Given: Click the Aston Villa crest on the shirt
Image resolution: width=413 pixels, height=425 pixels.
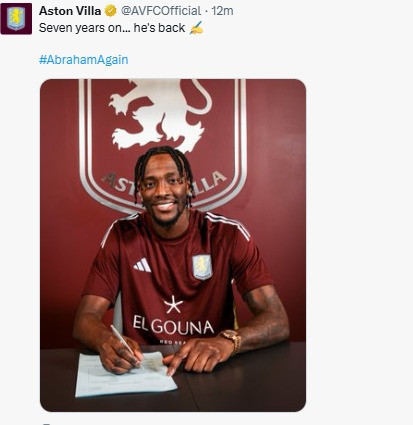Looking at the screenshot, I should [202, 267].
